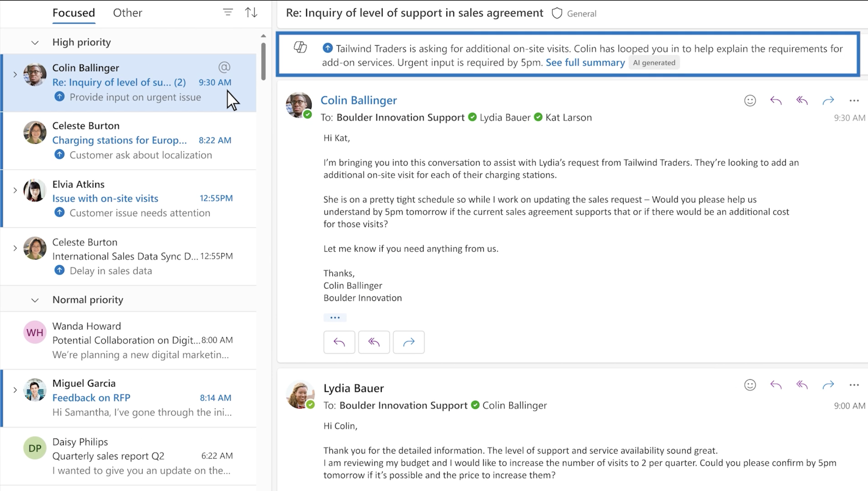Select the Focused tab
Image resolution: width=868 pixels, height=491 pixels.
pos(73,13)
